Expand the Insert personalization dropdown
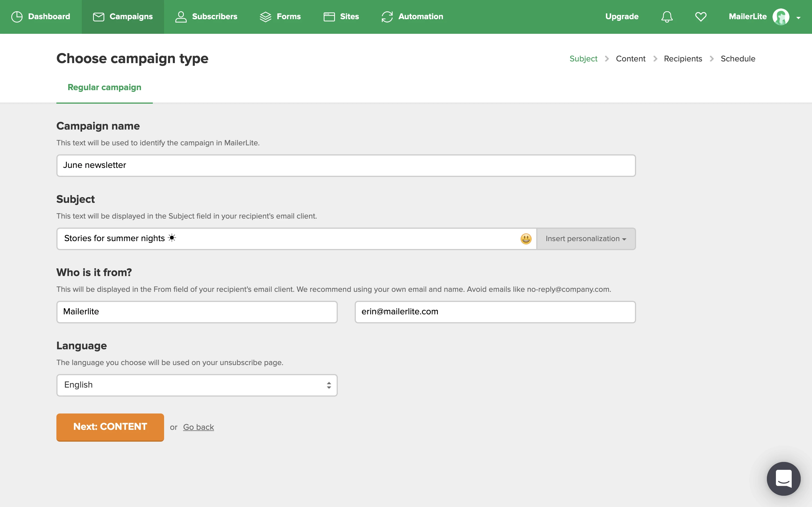812x507 pixels. click(586, 239)
